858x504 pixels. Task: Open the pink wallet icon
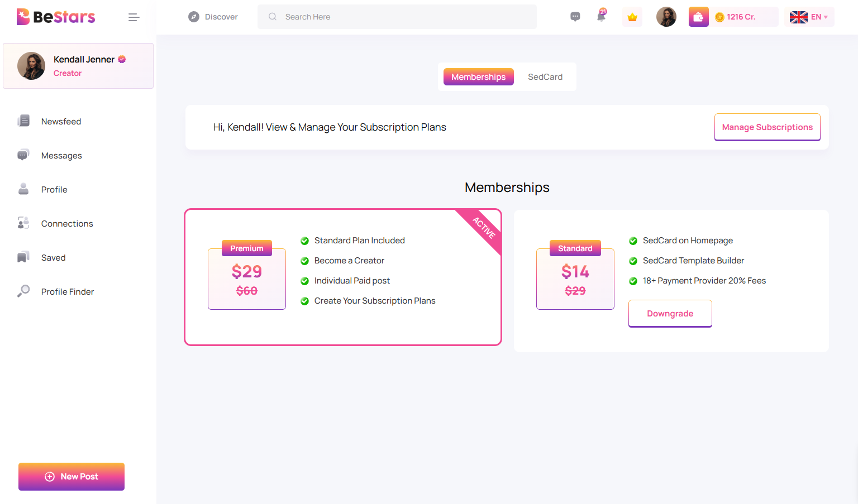click(x=698, y=17)
